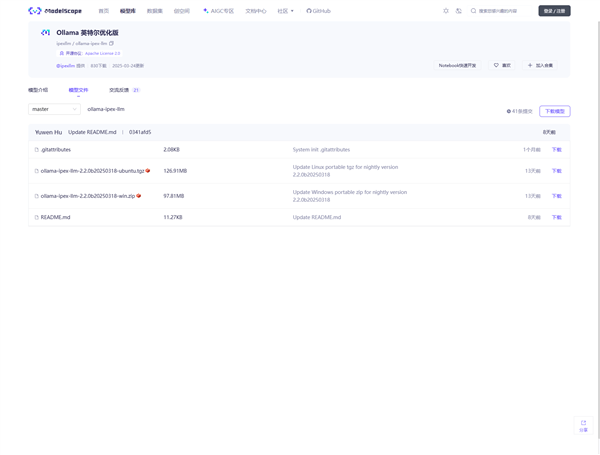The image size is (600, 455).
Task: Open the ubuntu.tgz file link
Action: click(92, 171)
